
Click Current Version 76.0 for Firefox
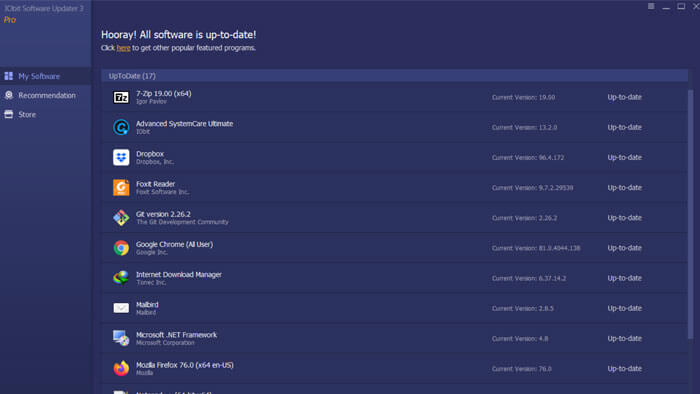522,369
